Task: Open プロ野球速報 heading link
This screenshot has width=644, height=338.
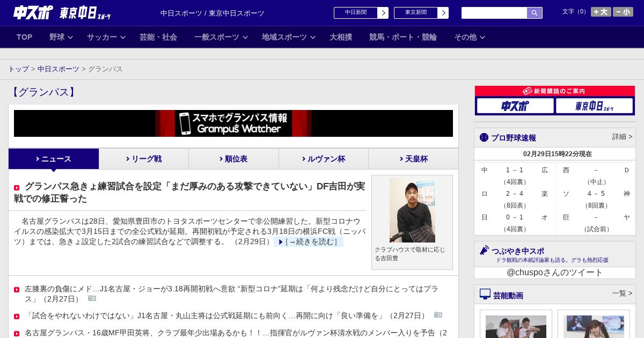Action: [514, 138]
